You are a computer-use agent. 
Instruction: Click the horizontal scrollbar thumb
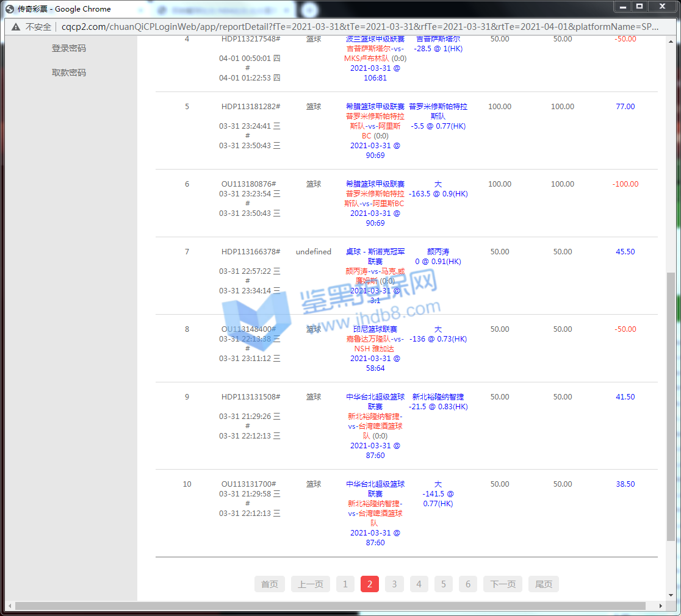[x=330, y=606]
